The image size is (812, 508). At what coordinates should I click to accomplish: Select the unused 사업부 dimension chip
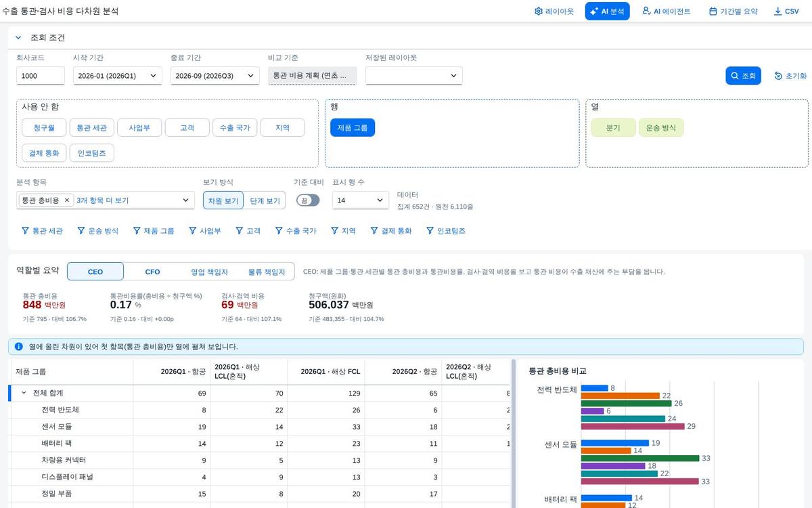click(139, 127)
